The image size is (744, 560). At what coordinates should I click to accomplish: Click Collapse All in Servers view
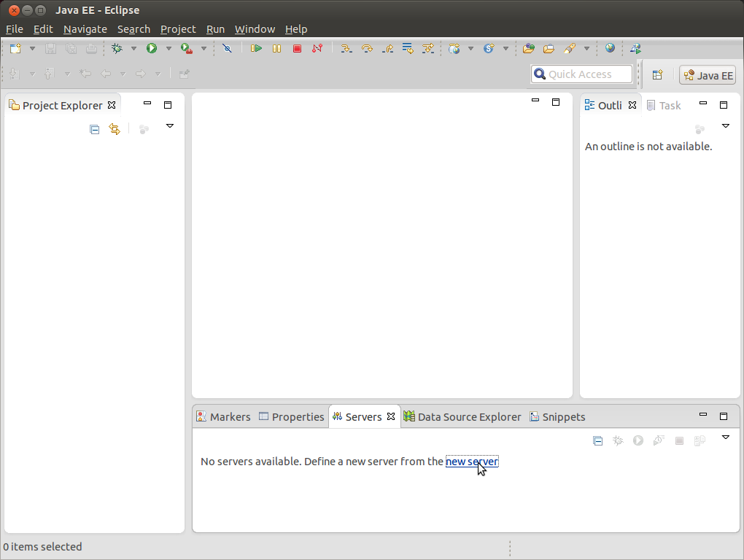[598, 441]
